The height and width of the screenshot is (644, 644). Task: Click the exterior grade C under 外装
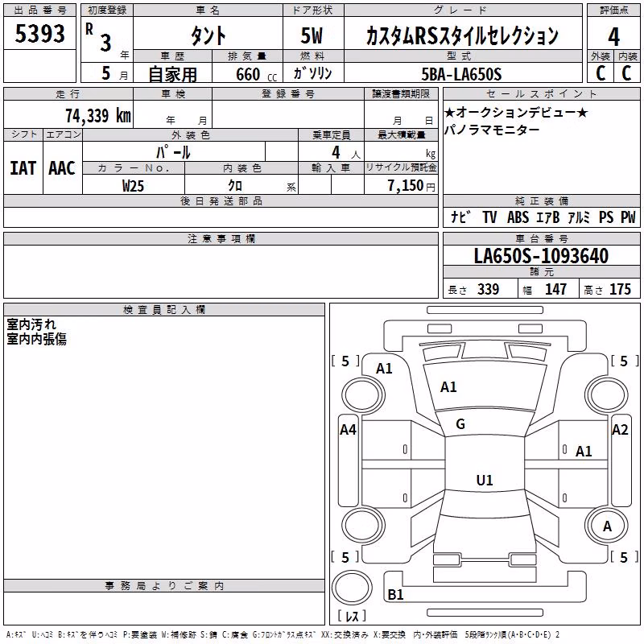601,72
